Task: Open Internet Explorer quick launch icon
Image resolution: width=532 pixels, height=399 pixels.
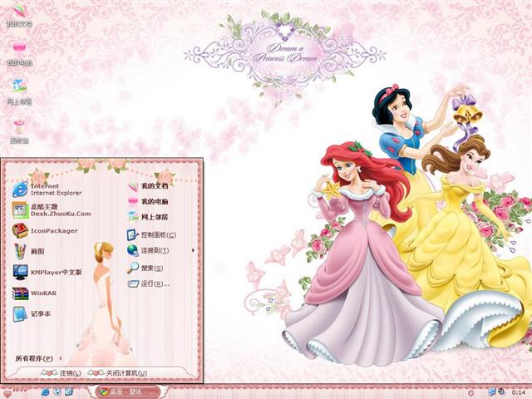Action: (x=45, y=392)
